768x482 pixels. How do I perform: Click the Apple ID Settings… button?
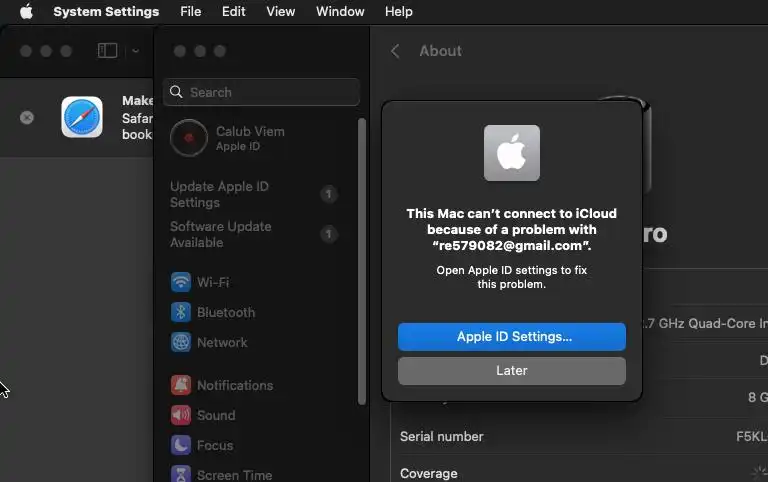tap(512, 337)
